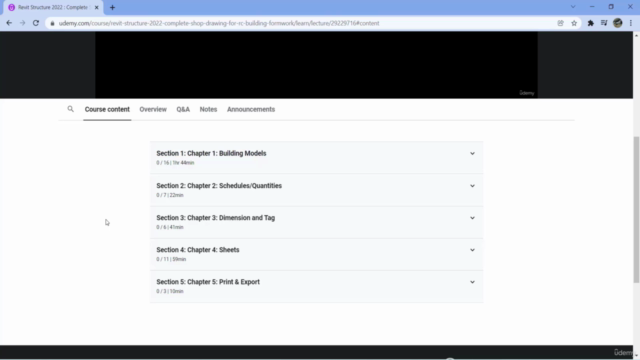Switch to the Overview tab
Screen dimensions: 640x360
tap(153, 109)
